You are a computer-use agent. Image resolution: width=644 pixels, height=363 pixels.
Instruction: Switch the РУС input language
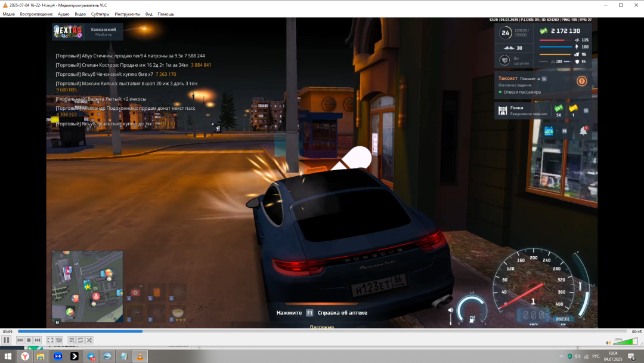tap(596, 356)
